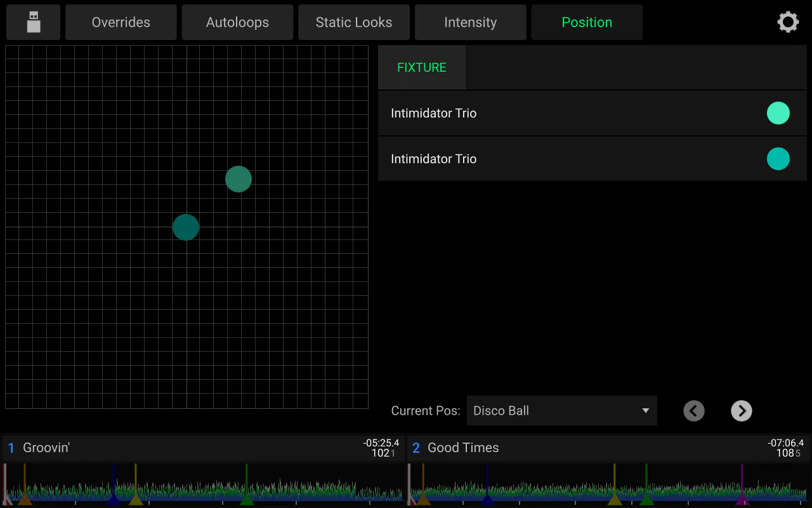The width and height of the screenshot is (812, 508).
Task: Click the Good Times track title on deck 2
Action: [x=463, y=448]
